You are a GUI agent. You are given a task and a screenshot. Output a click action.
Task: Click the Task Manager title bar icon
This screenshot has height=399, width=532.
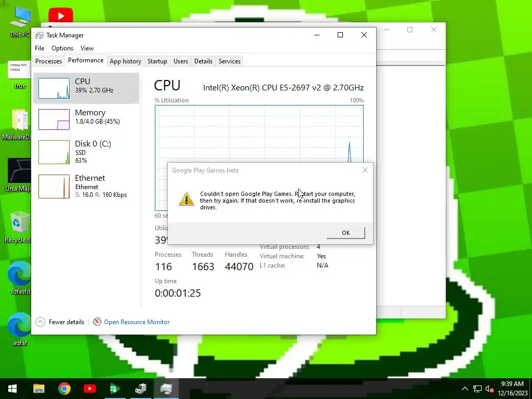[x=39, y=35]
